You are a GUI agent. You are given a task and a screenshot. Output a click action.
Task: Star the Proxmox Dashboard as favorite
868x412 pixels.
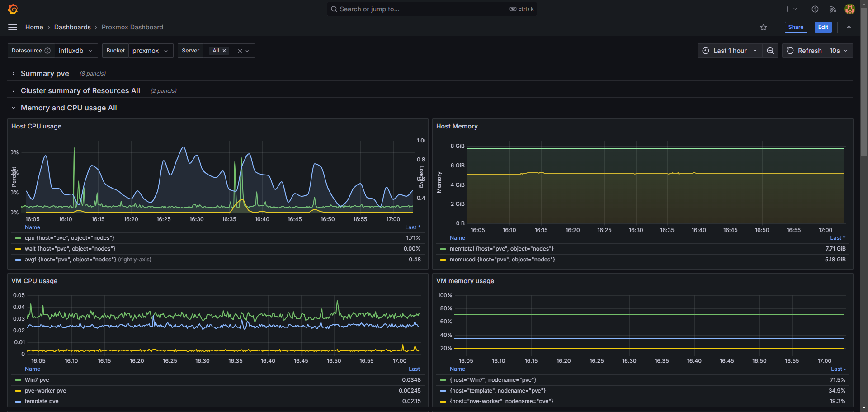coord(764,27)
